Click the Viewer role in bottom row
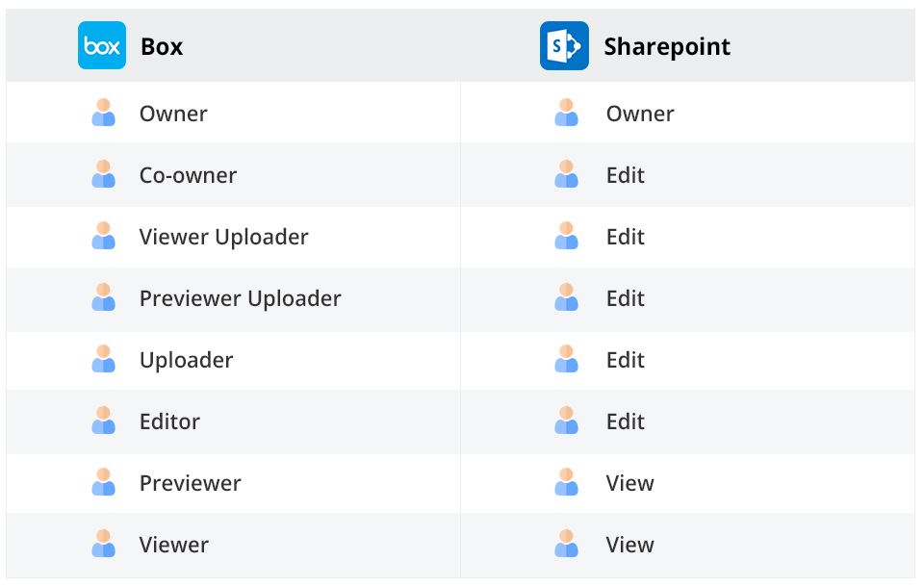This screenshot has height=587, width=924. tap(174, 546)
